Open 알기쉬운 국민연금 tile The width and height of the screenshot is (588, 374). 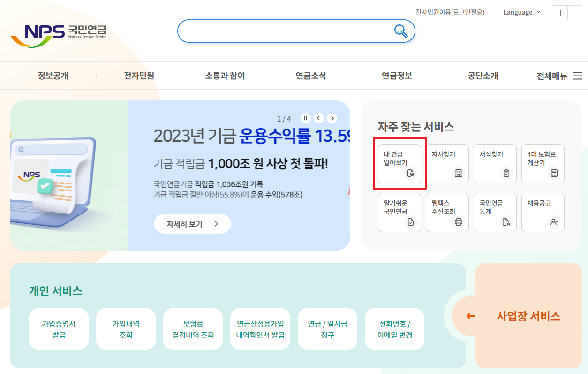pos(400,213)
